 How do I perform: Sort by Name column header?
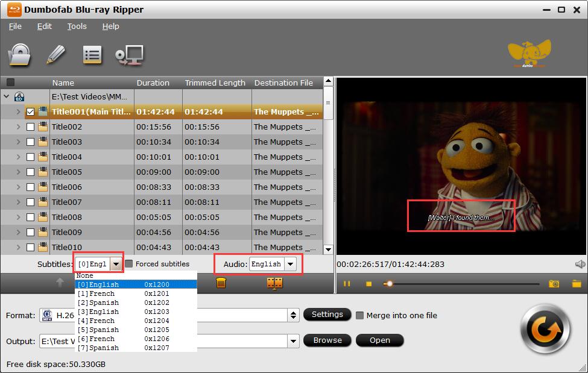(63, 83)
